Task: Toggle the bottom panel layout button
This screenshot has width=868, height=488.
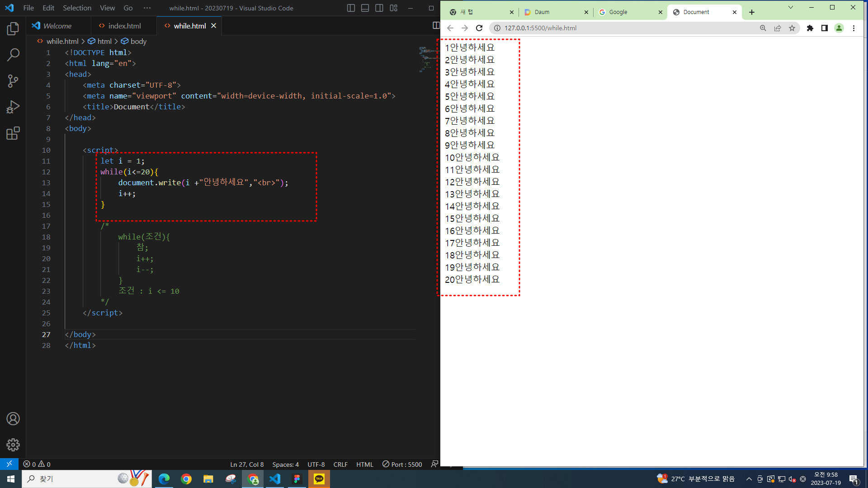Action: (x=365, y=8)
